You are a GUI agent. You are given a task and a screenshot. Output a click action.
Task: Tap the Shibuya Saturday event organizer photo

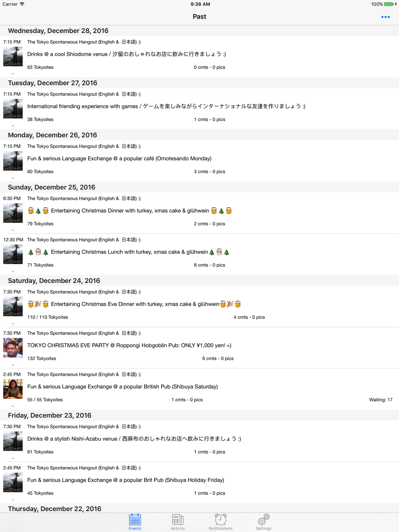(13, 389)
